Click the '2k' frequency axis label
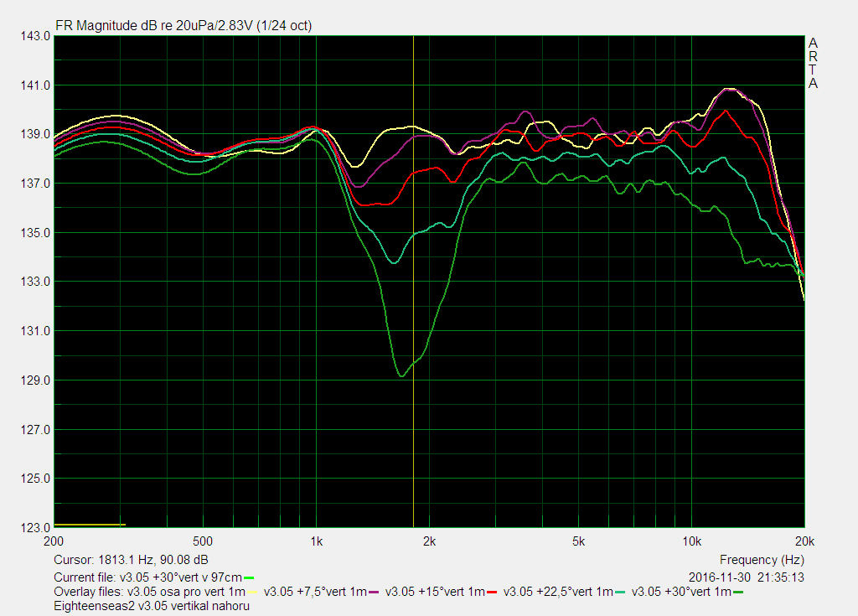Image resolution: width=858 pixels, height=616 pixels. [430, 541]
